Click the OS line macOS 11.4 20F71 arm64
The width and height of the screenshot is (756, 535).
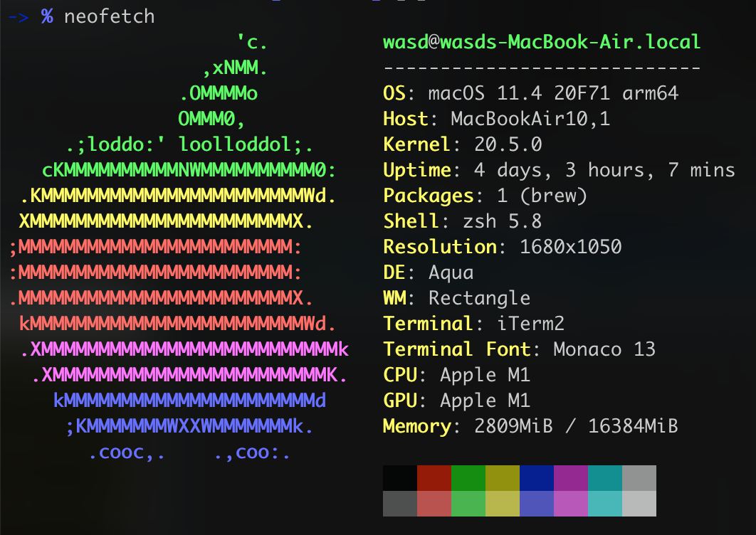coord(530,93)
